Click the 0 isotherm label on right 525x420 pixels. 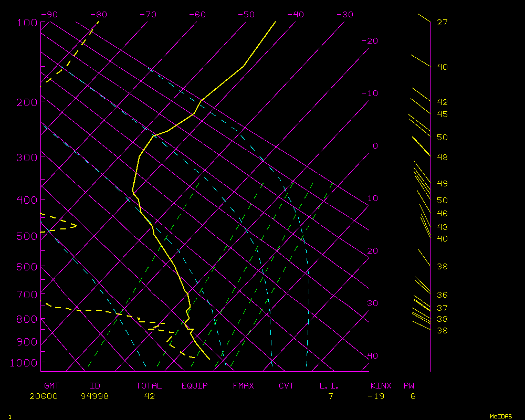click(375, 146)
